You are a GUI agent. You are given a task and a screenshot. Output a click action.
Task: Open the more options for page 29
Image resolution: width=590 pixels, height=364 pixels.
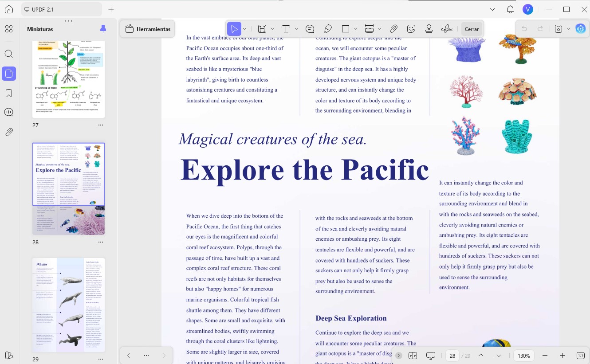[101, 359]
